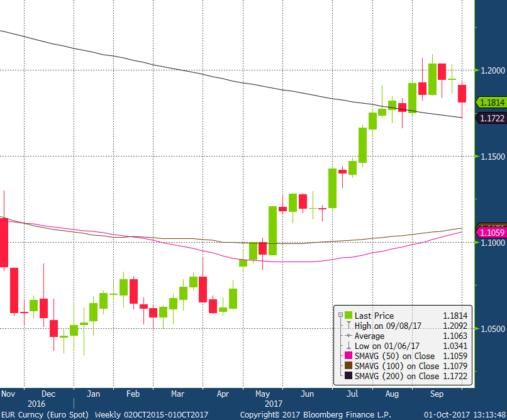Click the green Last Price color swatch
507x420 pixels.
(347, 316)
